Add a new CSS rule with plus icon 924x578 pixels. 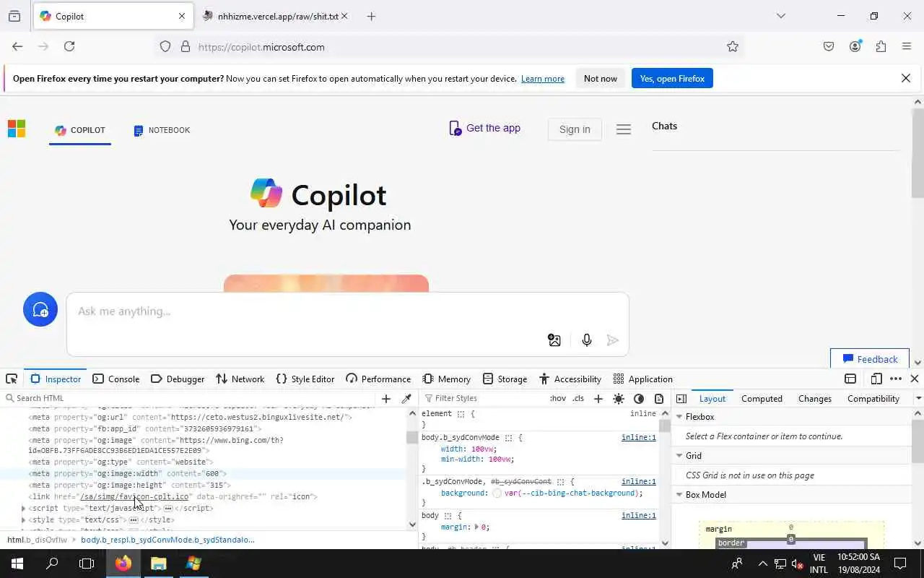[598, 398]
